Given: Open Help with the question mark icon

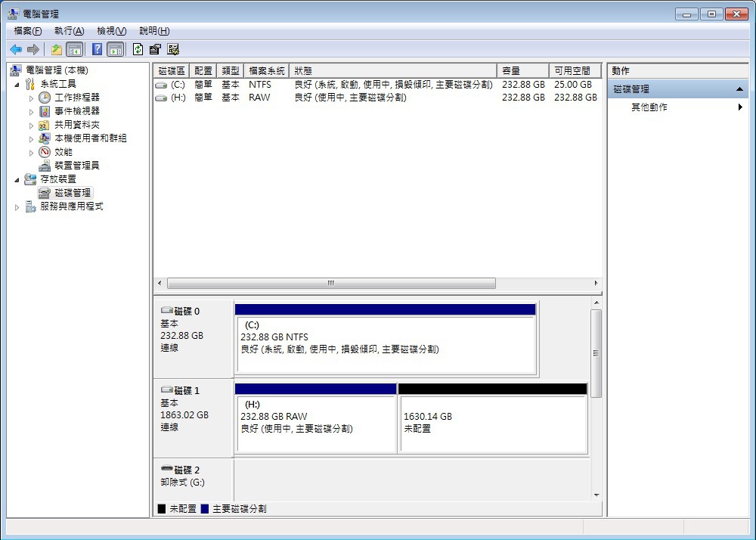Looking at the screenshot, I should click(97, 49).
